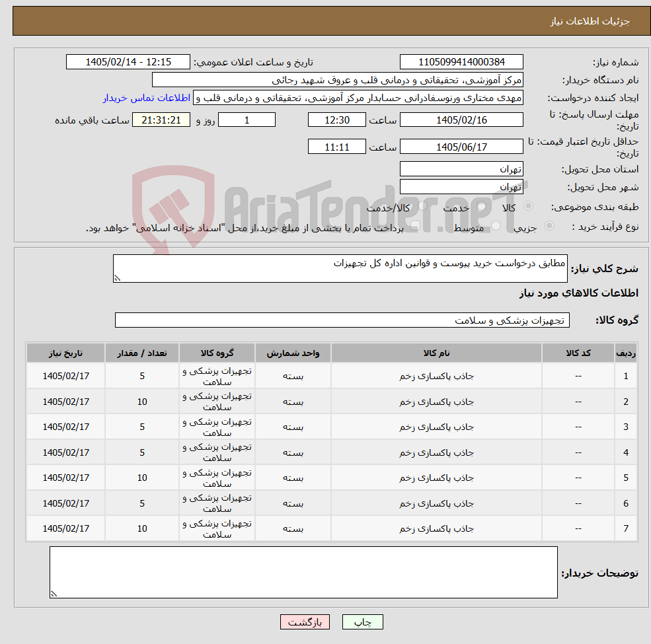Click goods group cell in row 2

tap(217, 401)
